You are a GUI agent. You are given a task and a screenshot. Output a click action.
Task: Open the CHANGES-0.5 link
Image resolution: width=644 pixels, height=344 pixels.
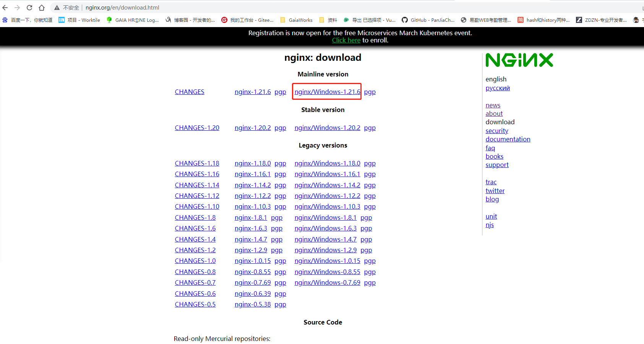(195, 304)
